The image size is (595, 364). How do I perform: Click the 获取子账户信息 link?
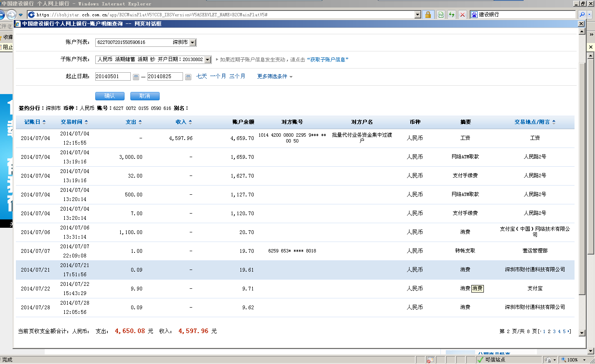(x=328, y=60)
